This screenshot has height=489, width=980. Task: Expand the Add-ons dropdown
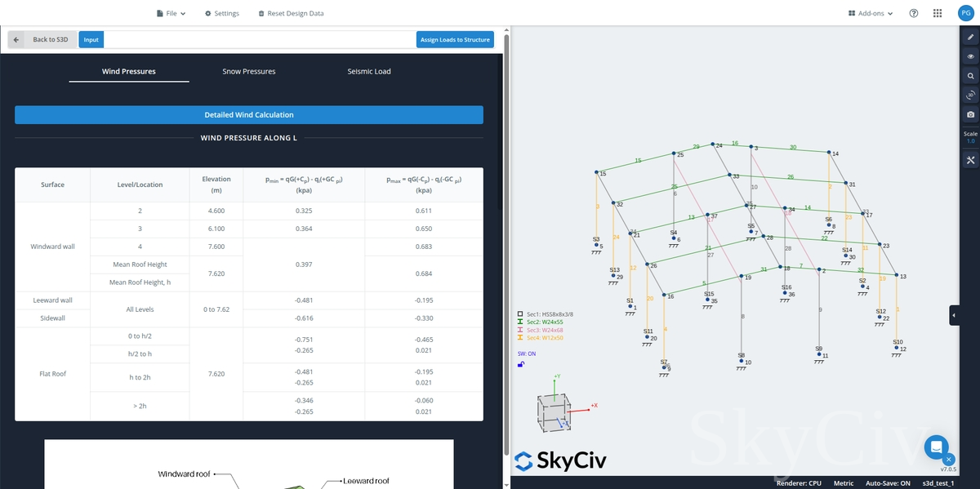(871, 14)
